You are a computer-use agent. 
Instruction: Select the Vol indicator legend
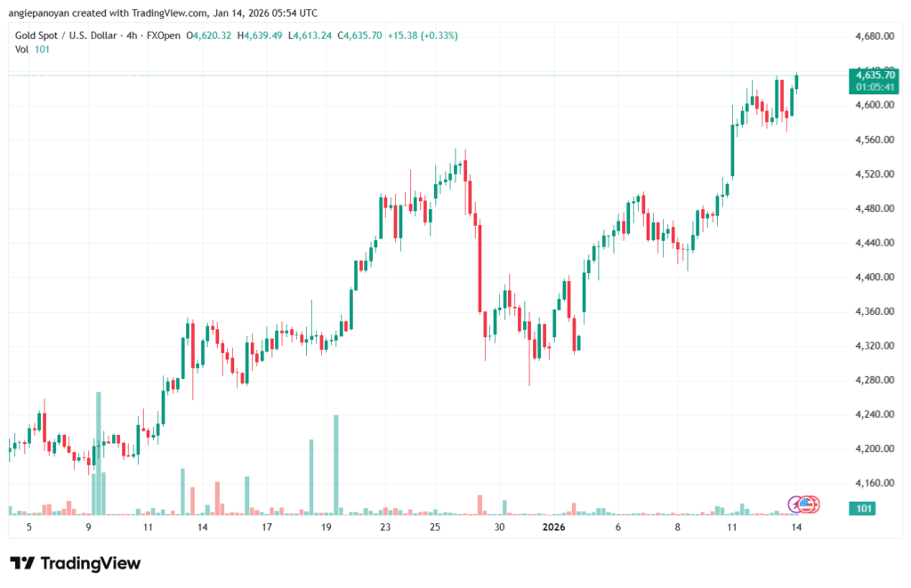[22, 50]
